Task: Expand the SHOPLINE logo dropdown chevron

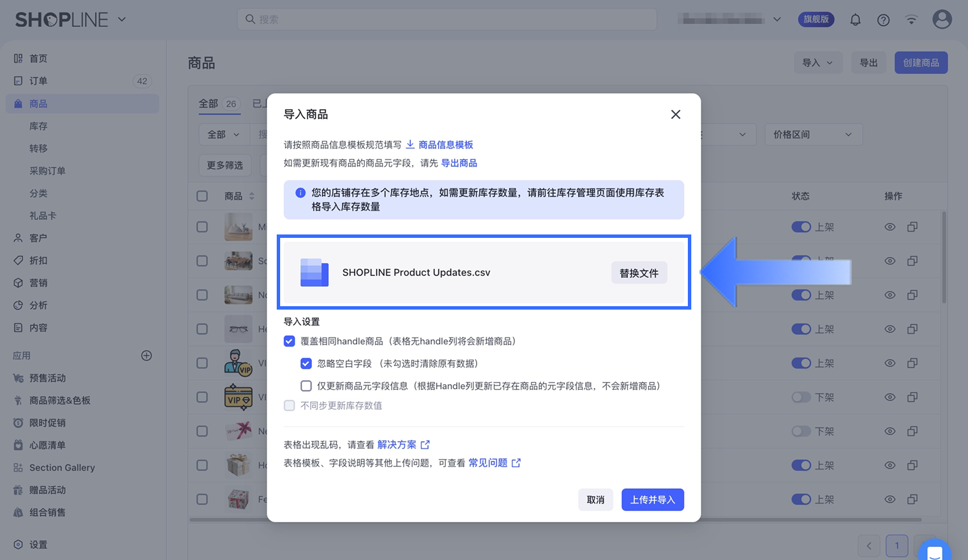Action: 122,19
